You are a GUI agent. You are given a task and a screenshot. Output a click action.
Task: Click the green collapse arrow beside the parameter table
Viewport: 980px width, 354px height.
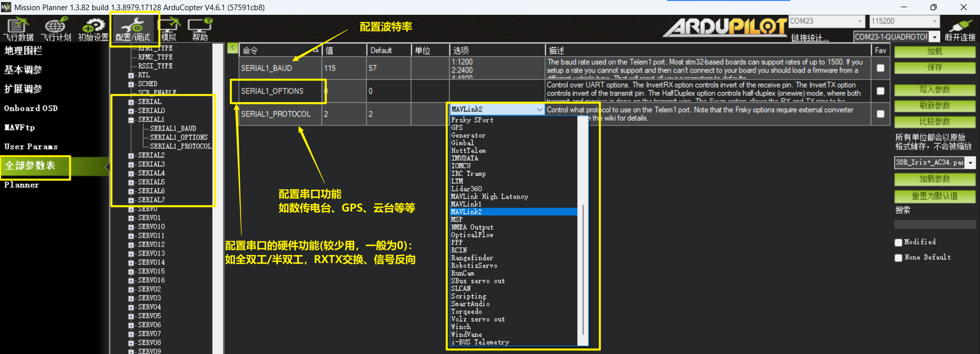pos(232,48)
